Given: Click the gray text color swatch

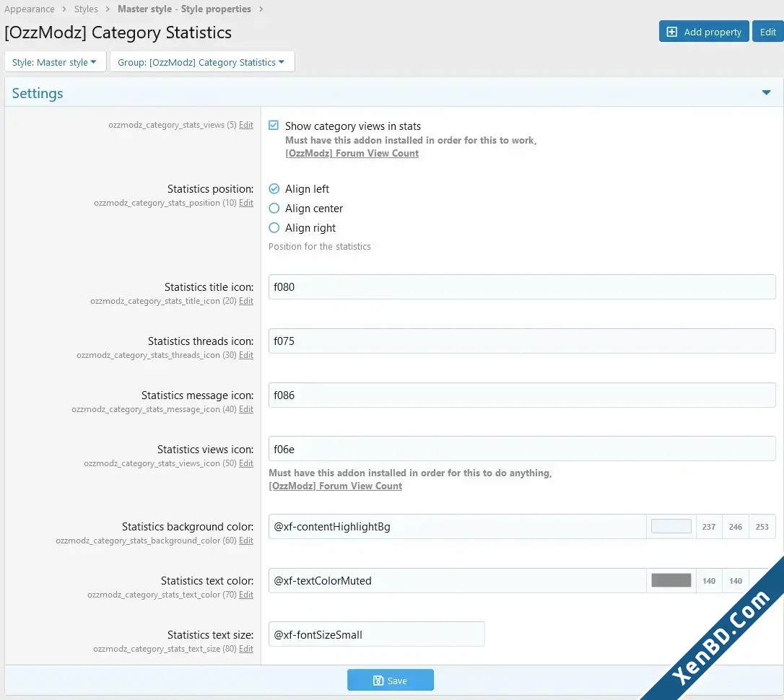Looking at the screenshot, I should [x=671, y=580].
